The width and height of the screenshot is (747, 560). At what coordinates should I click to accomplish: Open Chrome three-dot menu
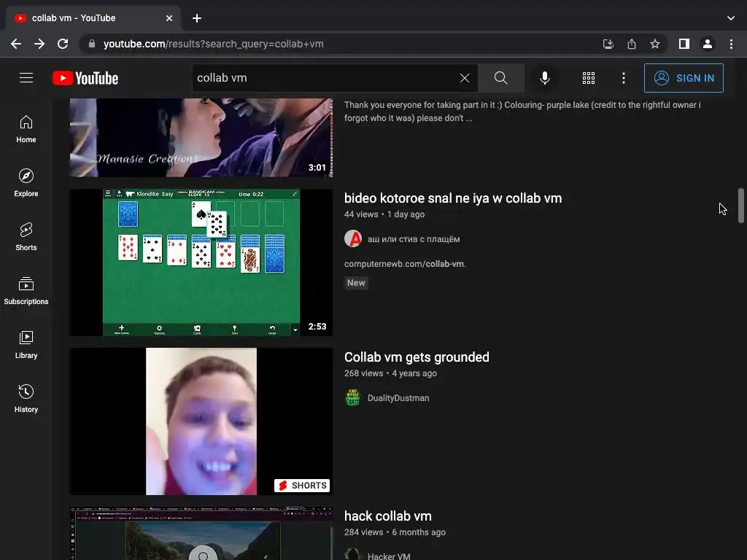731,44
